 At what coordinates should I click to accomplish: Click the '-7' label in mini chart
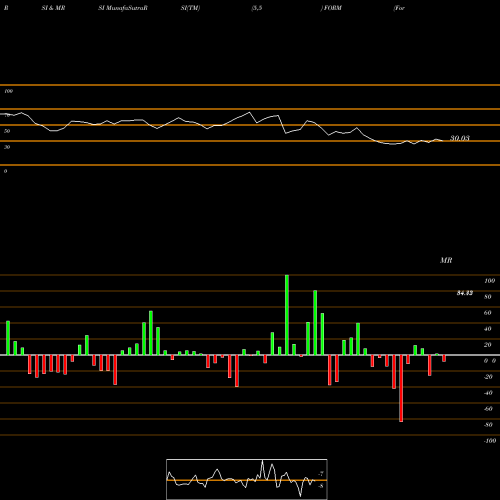pos(321,473)
